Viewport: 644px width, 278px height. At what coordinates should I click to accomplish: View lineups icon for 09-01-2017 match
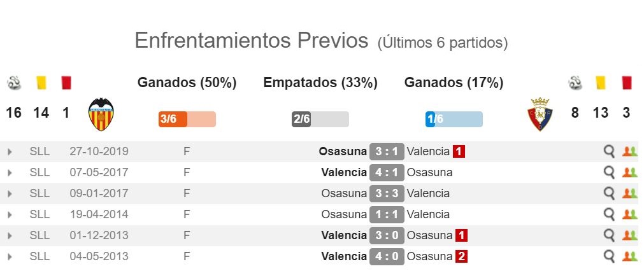[629, 193]
